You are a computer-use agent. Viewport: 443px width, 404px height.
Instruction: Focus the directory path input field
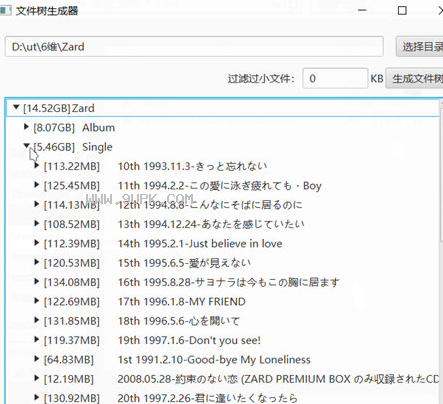194,47
